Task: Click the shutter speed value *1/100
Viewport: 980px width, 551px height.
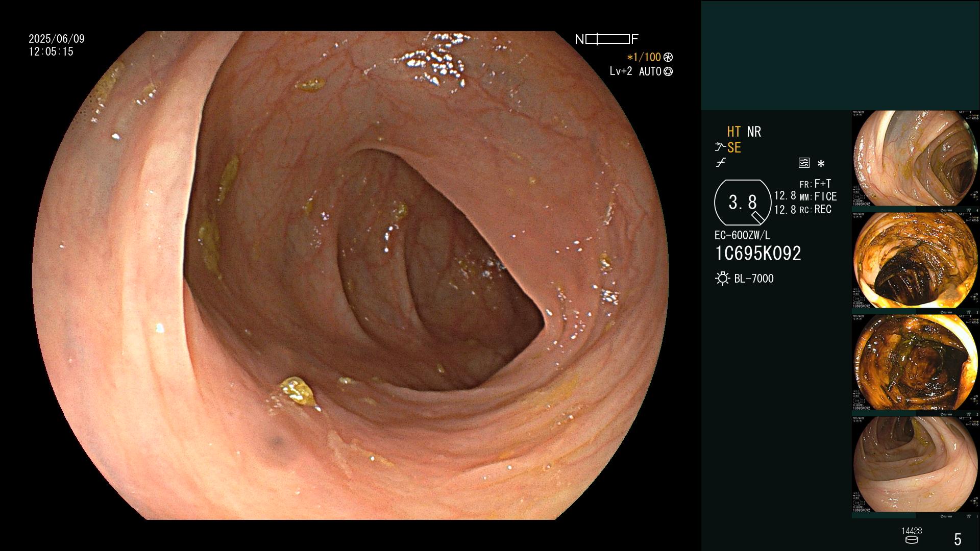Action: 644,58
